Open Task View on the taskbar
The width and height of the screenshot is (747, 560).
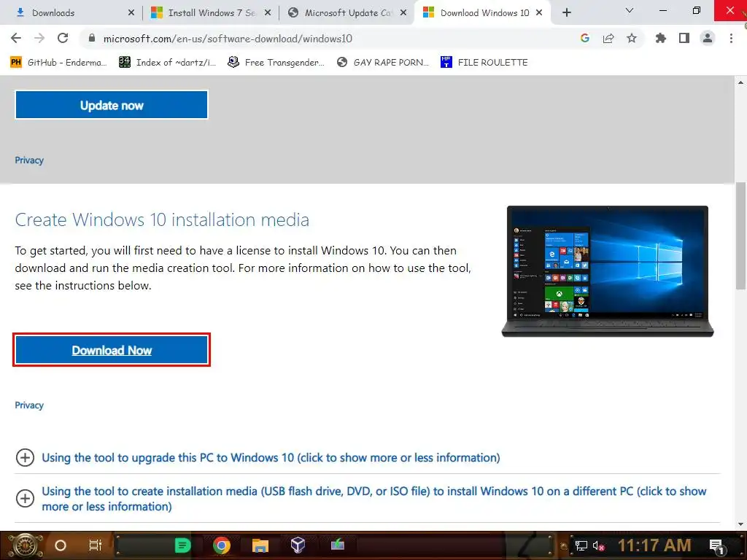tap(96, 545)
